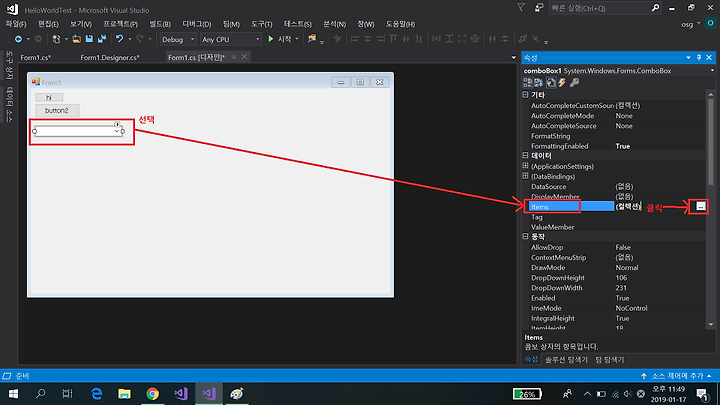The width and height of the screenshot is (720, 405).
Task: Click the Property Pages wrench icon
Action: [574, 83]
